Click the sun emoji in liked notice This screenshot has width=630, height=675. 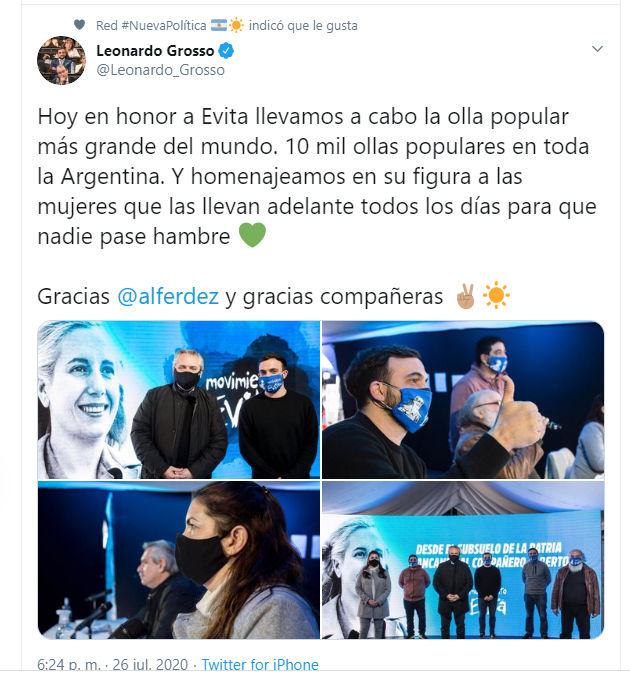click(236, 25)
